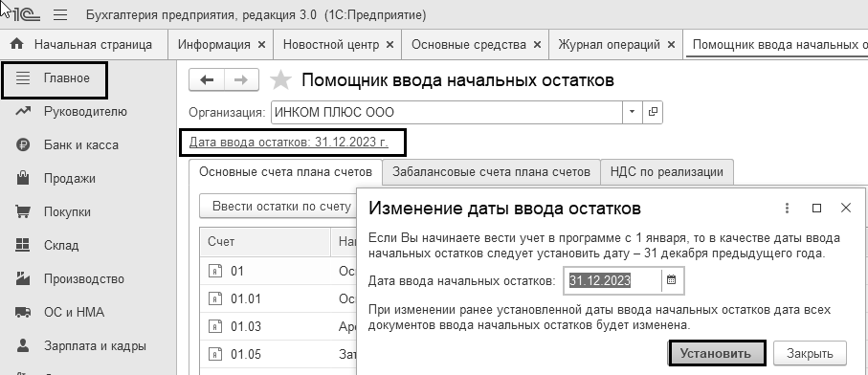Add the form to favorites via star

(280, 80)
